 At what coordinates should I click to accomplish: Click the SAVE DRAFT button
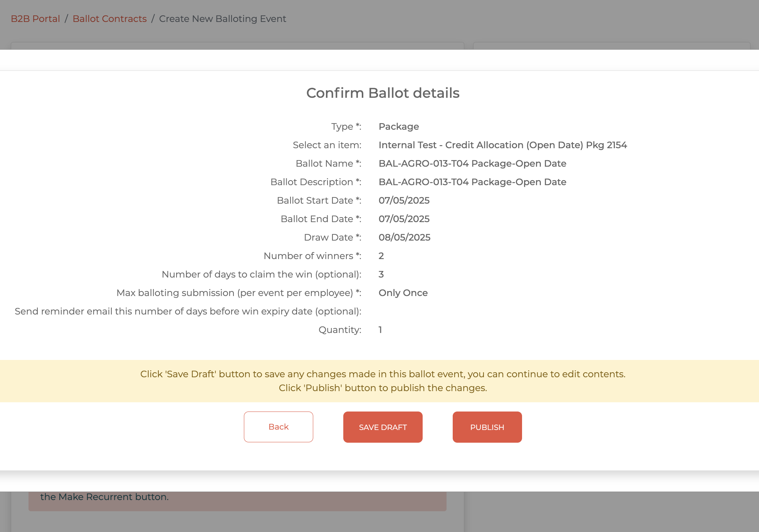383,427
